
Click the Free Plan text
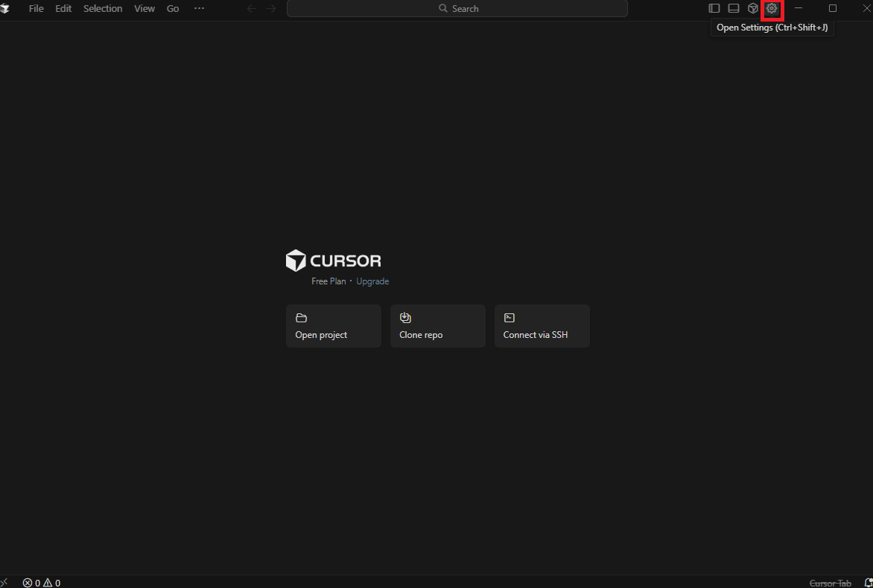coord(328,281)
